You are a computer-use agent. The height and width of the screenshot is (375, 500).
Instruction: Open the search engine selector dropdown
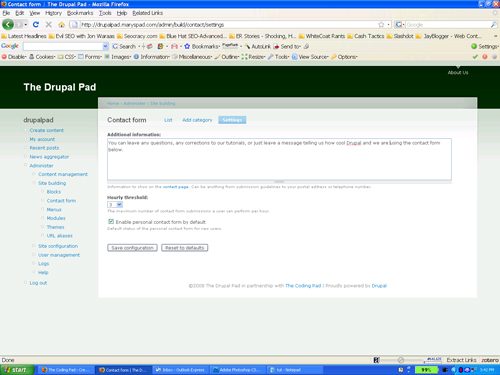pos(399,25)
